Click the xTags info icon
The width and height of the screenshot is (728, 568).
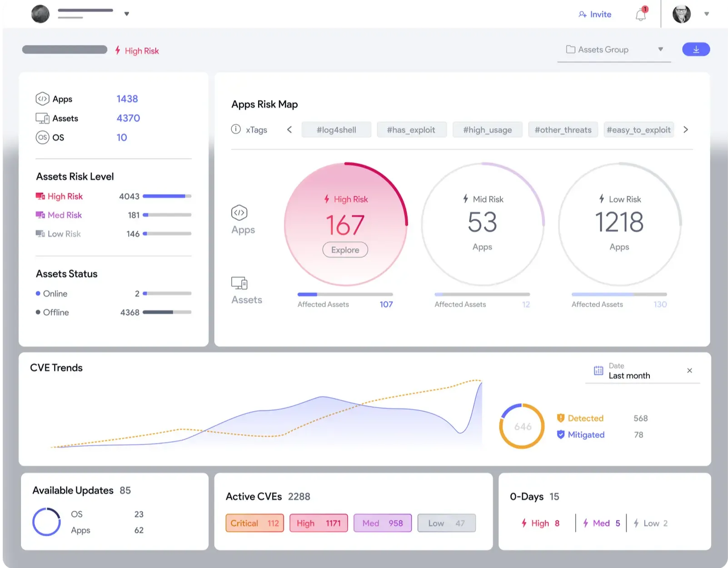click(236, 130)
